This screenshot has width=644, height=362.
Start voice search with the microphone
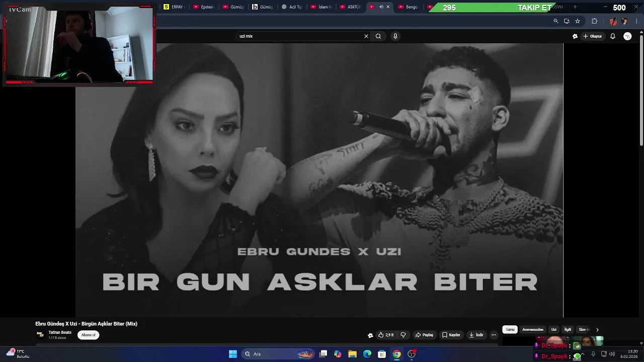coord(395,36)
